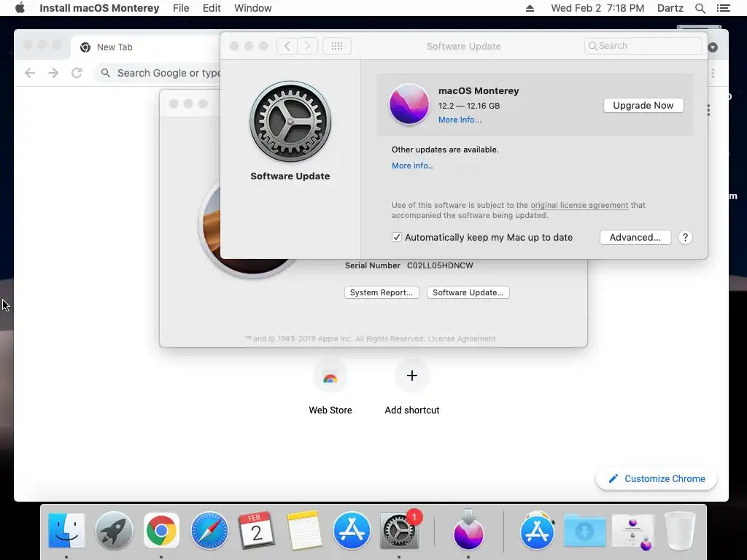Click Customize Chrome button
Screen dimensions: 747x560
click(657, 478)
